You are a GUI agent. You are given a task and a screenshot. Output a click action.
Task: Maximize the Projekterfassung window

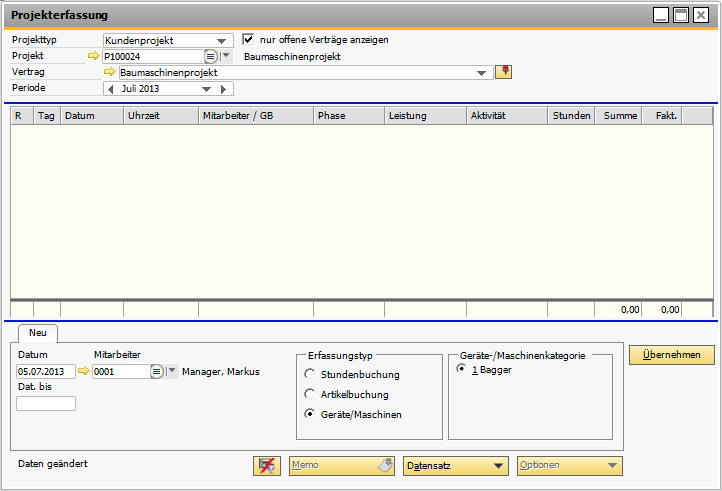681,15
